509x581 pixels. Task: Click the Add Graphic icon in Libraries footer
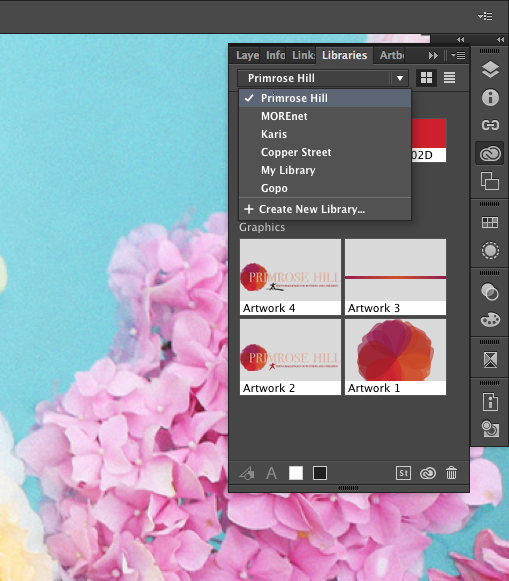(x=247, y=473)
